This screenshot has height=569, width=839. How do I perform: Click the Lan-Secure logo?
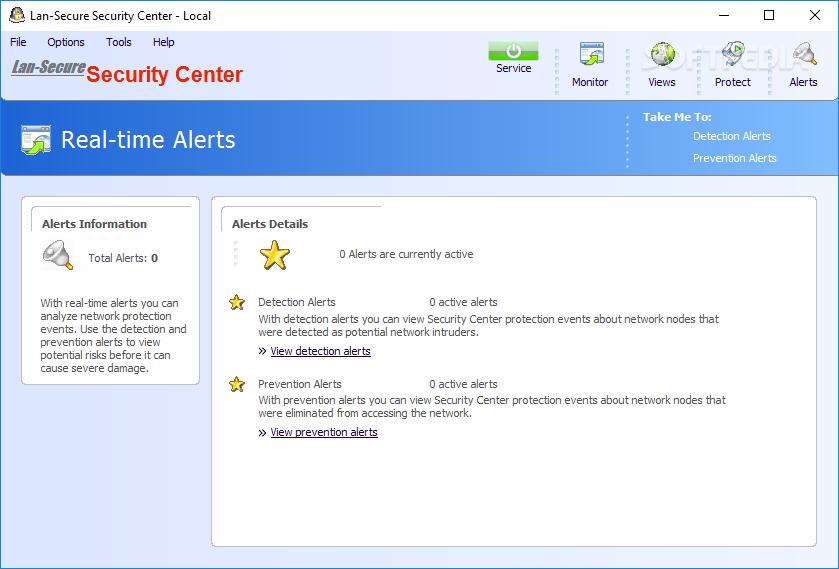48,67
